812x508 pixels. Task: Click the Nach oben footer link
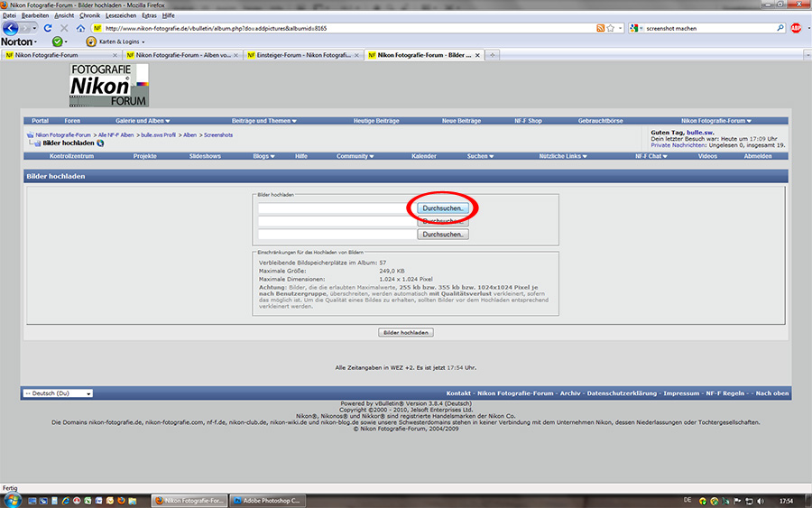click(x=771, y=393)
